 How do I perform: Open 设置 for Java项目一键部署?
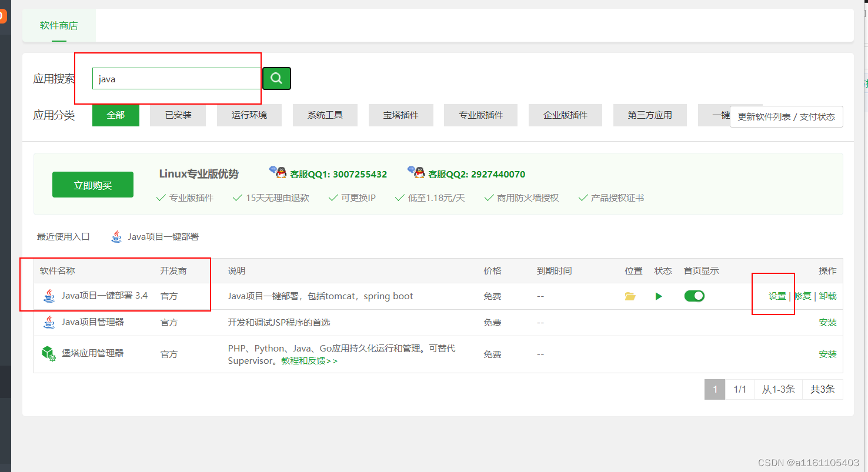777,296
